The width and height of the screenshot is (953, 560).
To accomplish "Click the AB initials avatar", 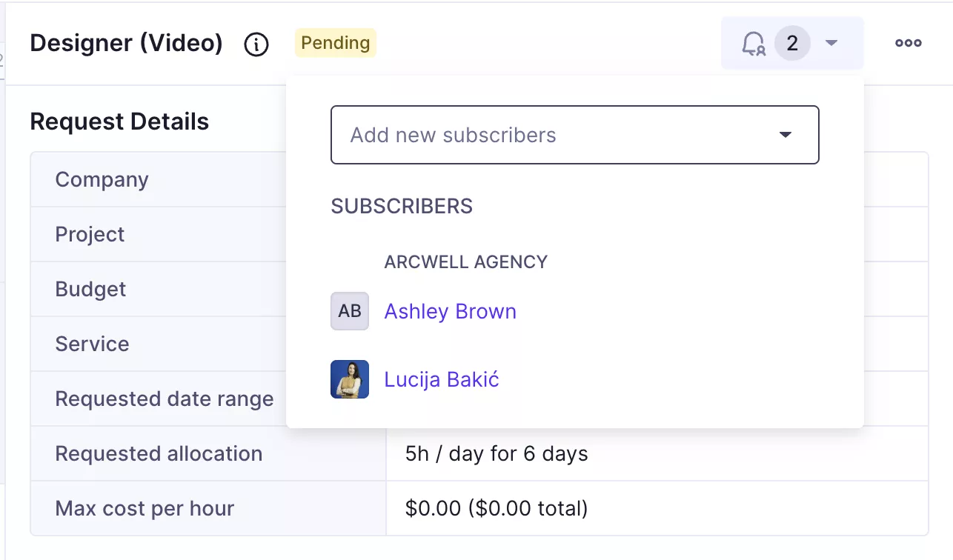I will 350,311.
